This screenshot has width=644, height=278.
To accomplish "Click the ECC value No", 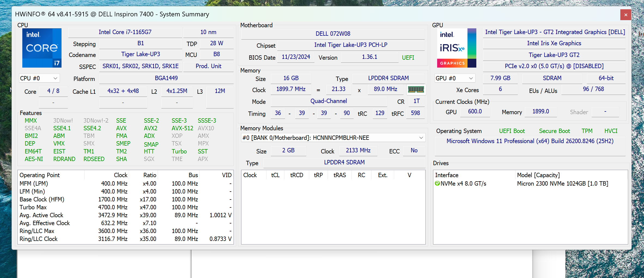I will (x=414, y=150).
